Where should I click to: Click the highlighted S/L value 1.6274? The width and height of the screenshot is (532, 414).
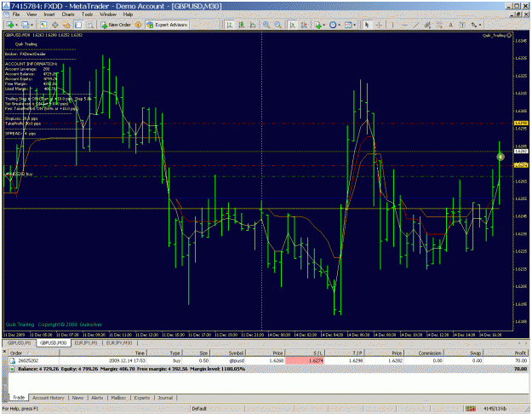coord(305,360)
